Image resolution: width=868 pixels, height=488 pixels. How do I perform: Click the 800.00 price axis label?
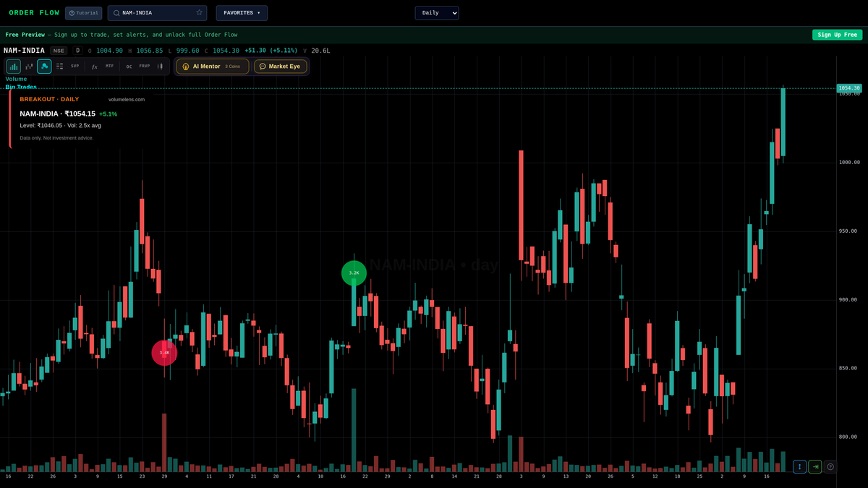pyautogui.click(x=849, y=437)
